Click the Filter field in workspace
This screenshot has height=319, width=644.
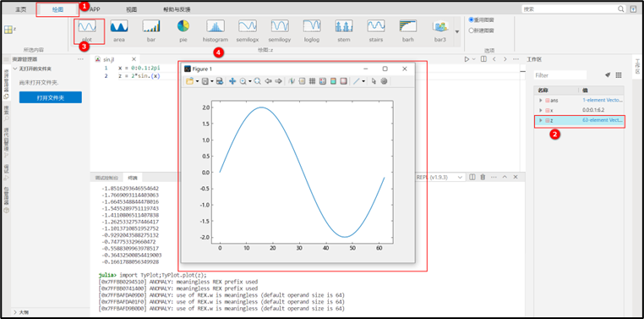(x=560, y=75)
